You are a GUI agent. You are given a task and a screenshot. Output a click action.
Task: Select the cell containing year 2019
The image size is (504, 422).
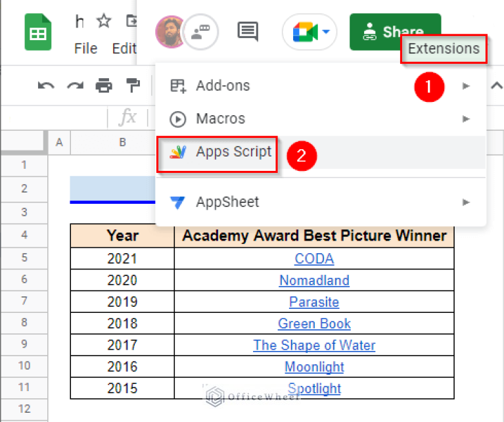tap(122, 302)
